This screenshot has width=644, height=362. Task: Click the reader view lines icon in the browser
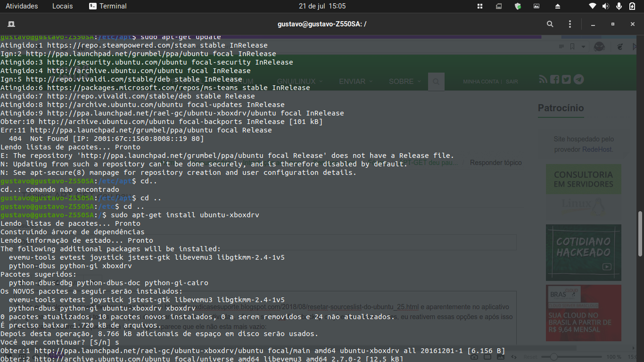561,47
